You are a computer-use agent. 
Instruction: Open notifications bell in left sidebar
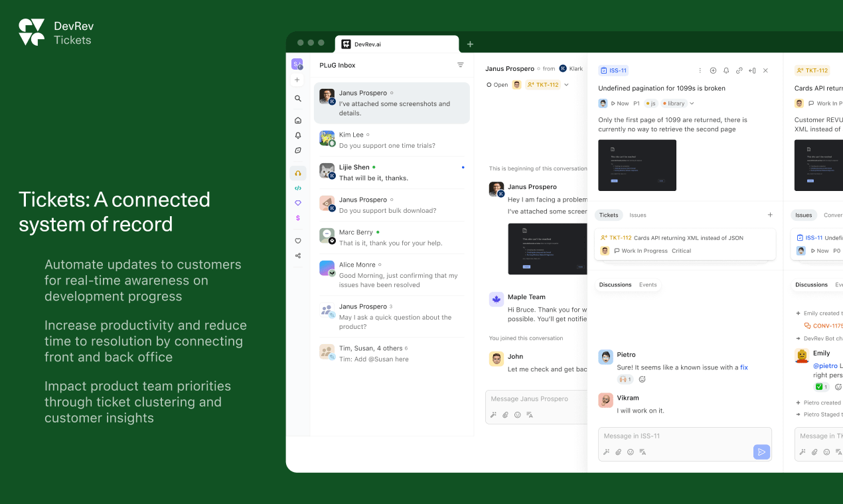(298, 135)
